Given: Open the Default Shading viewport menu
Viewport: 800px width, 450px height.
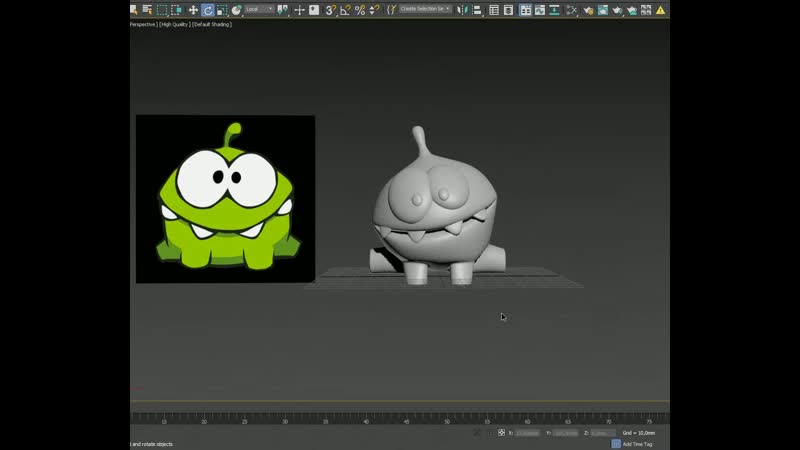Looking at the screenshot, I should tap(213, 24).
